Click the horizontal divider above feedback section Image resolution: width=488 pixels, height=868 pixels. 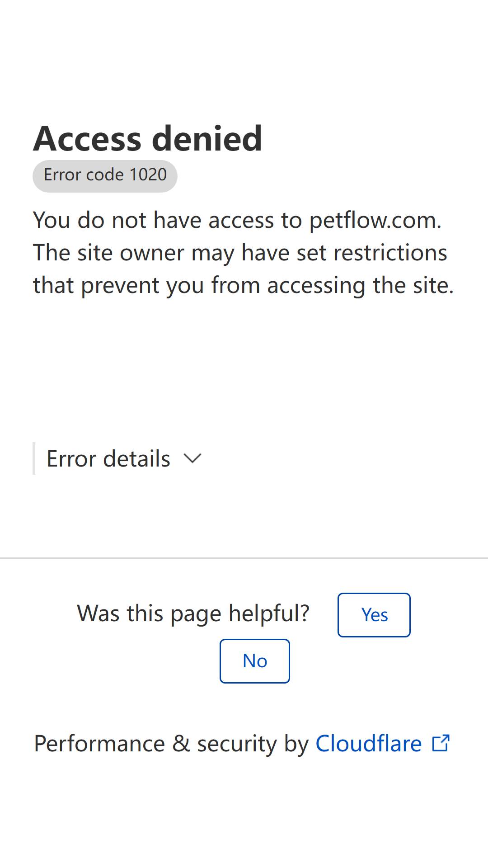click(x=244, y=558)
